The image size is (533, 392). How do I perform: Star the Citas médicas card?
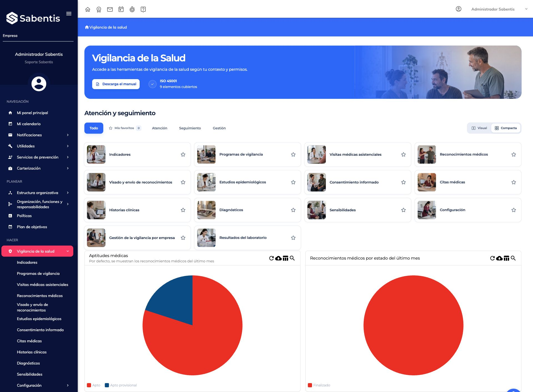tap(514, 182)
